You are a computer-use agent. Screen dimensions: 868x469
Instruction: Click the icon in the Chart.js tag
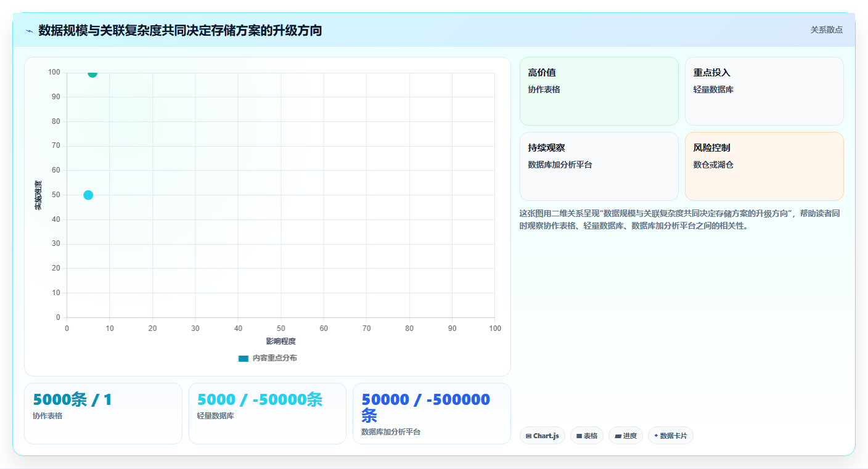pos(529,436)
